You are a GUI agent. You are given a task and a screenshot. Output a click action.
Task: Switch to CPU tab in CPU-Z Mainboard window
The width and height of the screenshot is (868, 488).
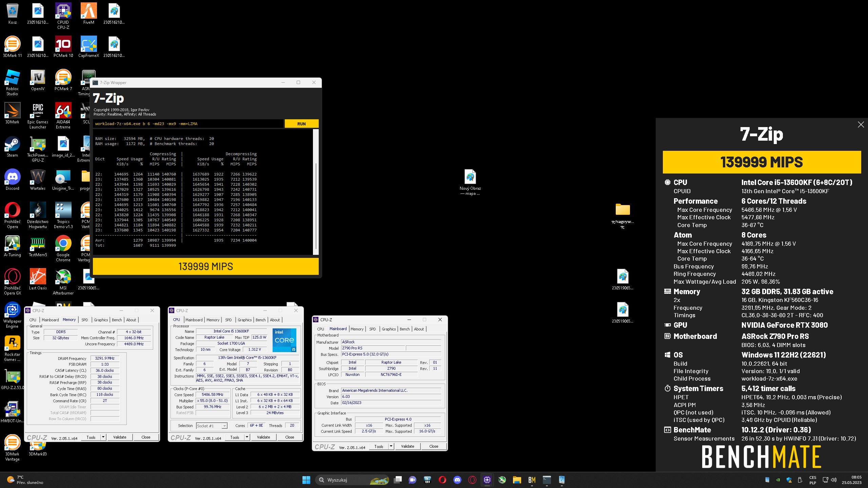point(320,329)
